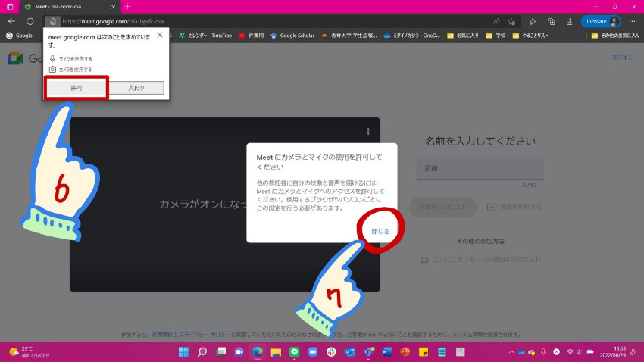Viewport: 644px width, 362px height.
Task: Click the 画面を共有する button
Action: [x=514, y=207]
